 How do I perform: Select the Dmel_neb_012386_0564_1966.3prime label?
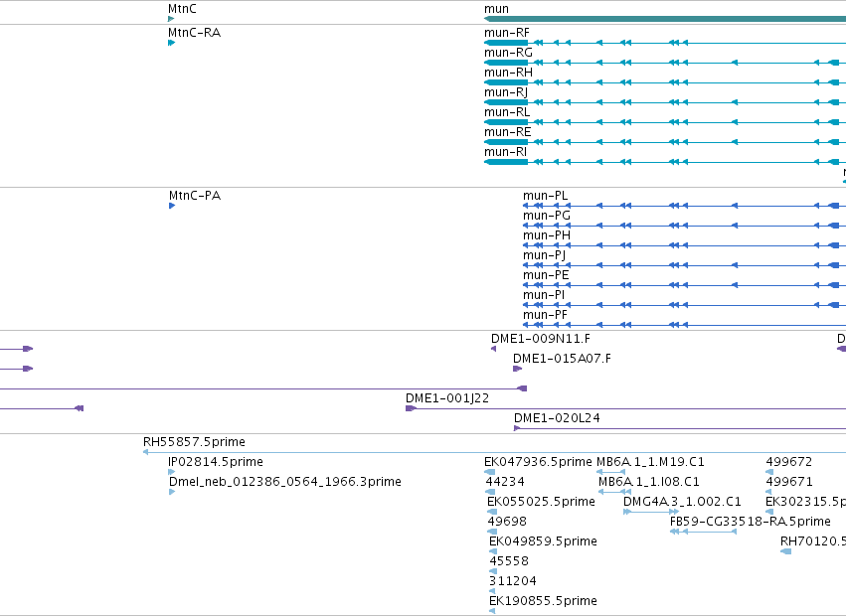[285, 482]
